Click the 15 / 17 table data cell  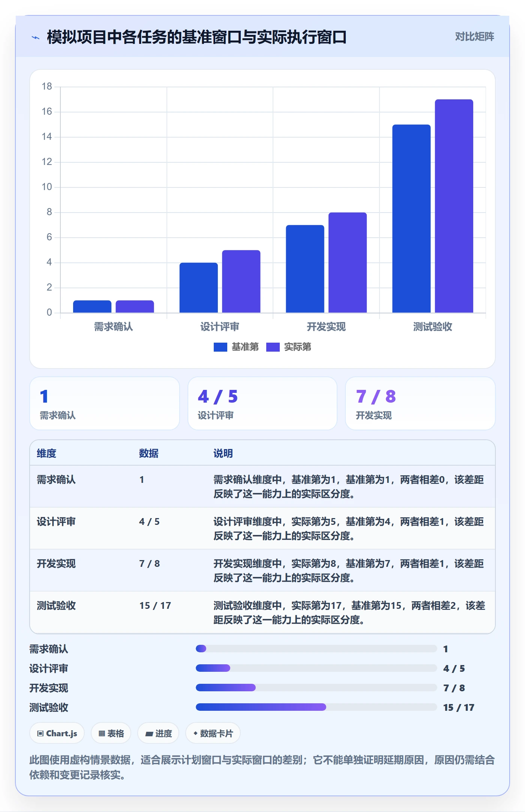click(155, 605)
